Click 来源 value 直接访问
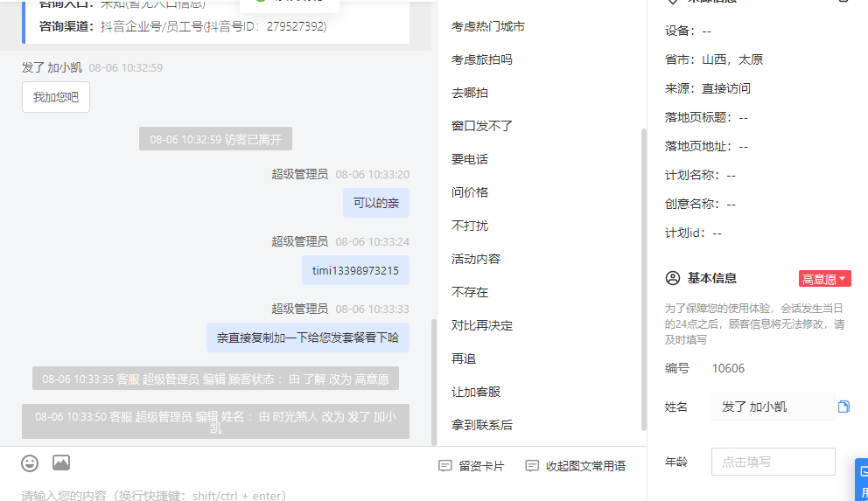Viewport: 868px width, 501px height. (x=726, y=88)
